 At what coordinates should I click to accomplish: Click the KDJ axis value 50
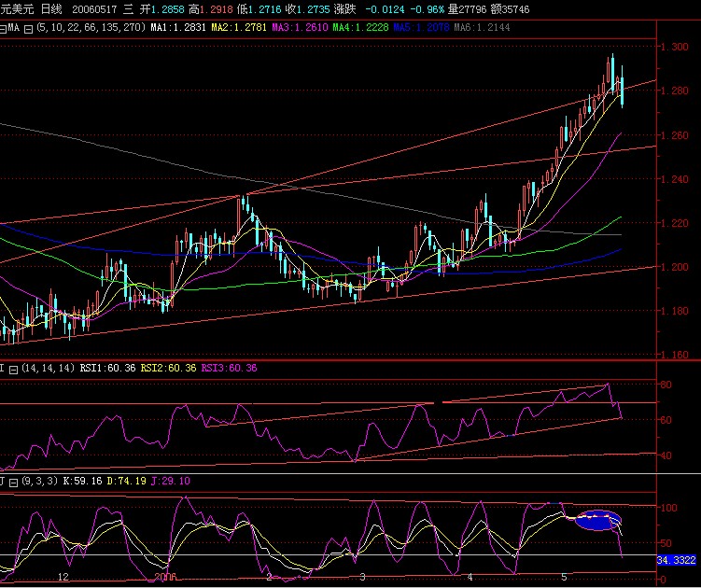tap(666, 543)
